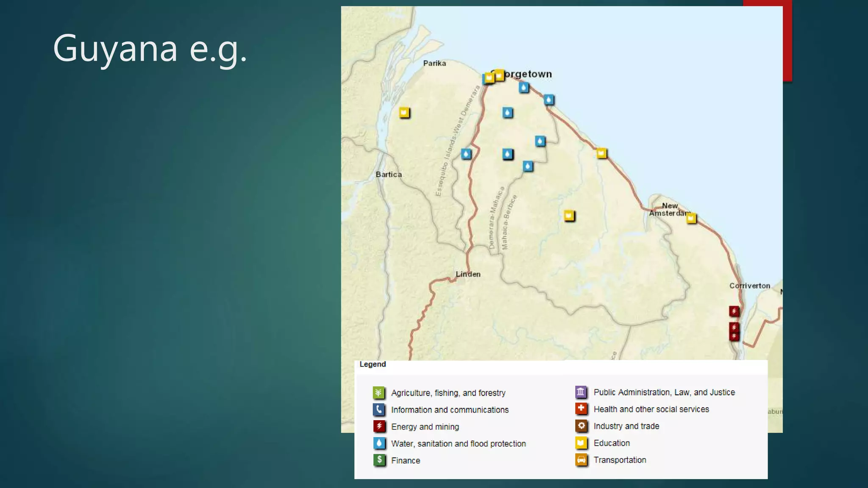Click the Water, sanitation legend droplet icon
The height and width of the screenshot is (488, 868).
point(379,443)
